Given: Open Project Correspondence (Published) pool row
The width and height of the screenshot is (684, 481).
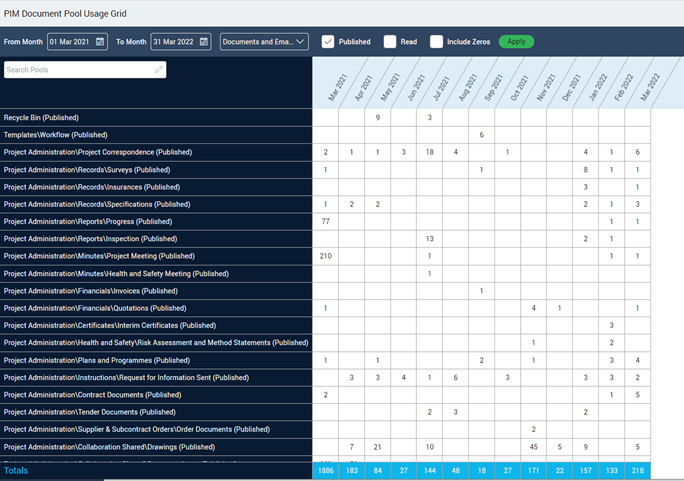Looking at the screenshot, I should (98, 152).
